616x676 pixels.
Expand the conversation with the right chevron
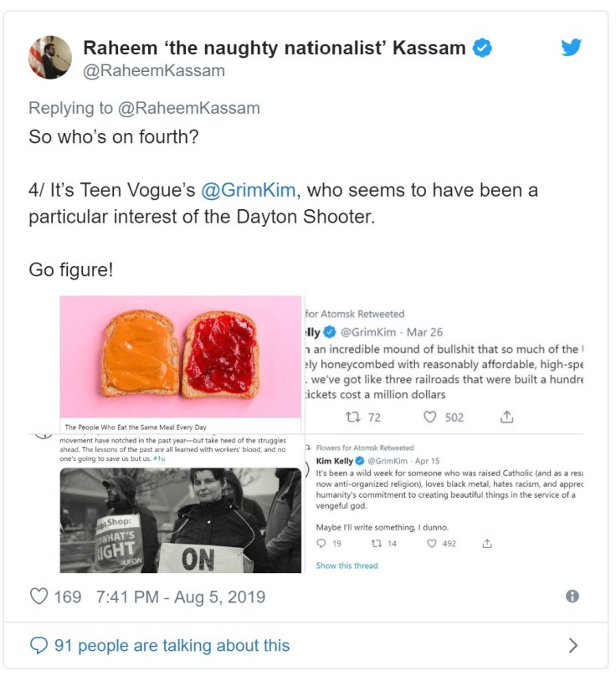(573, 645)
